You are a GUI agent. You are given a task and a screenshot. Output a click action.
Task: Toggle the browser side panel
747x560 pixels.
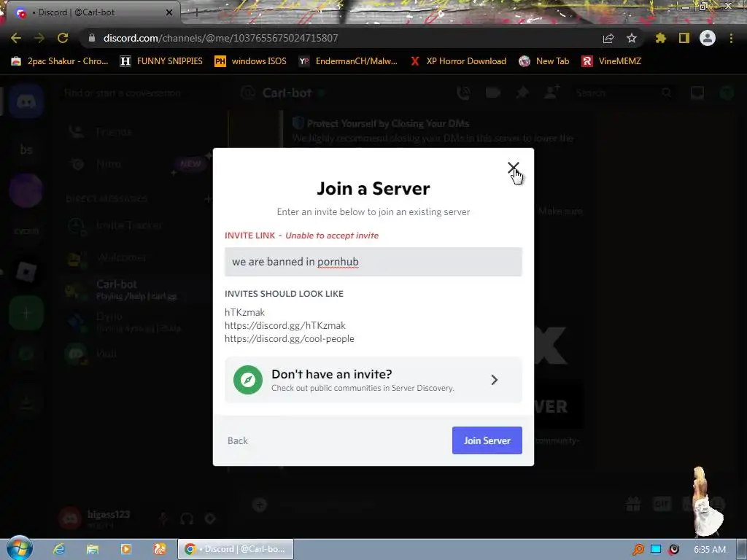[x=684, y=38]
